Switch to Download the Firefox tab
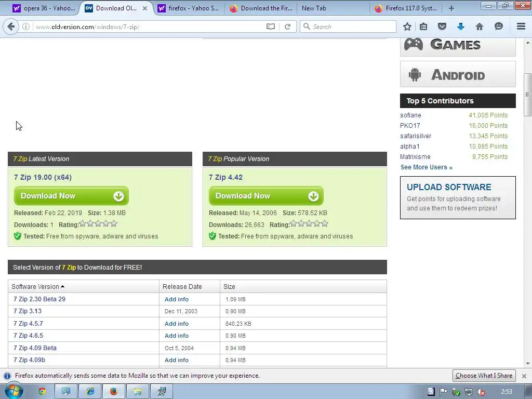Screen dimensions: 532x399 pyautogui.click(x=261, y=8)
